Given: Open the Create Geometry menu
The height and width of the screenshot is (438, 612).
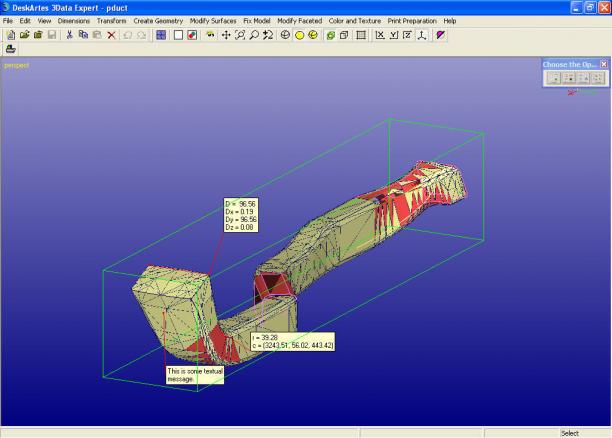Looking at the screenshot, I should point(158,21).
